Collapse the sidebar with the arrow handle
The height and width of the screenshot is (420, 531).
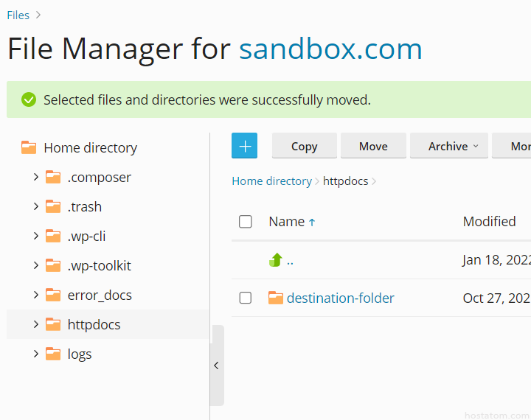[x=216, y=365]
